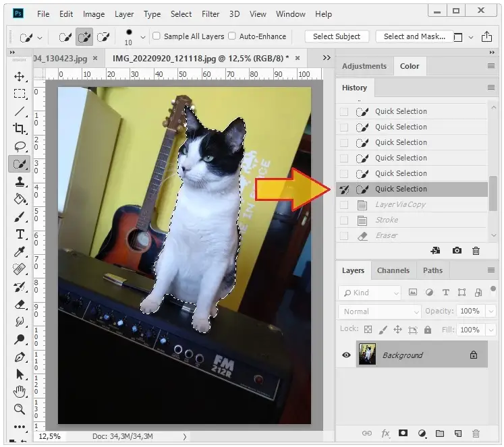Viewport: 504px width, 447px height.
Task: Set history brush source at Stroke state
Action: [344, 220]
